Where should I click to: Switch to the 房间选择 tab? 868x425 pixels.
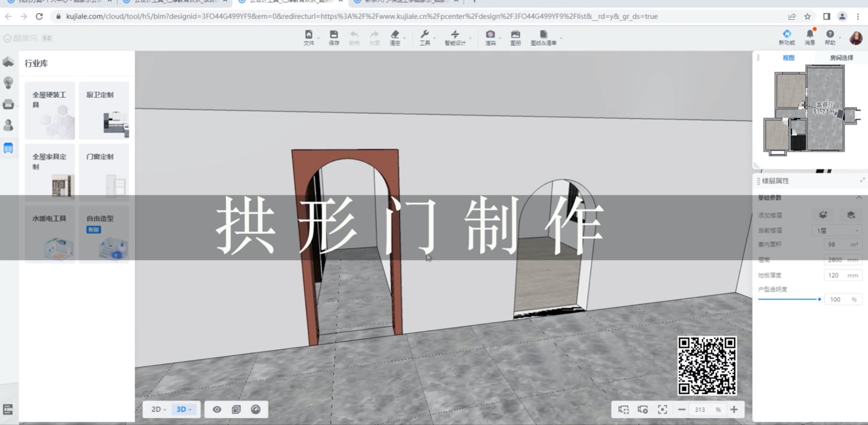tap(841, 58)
